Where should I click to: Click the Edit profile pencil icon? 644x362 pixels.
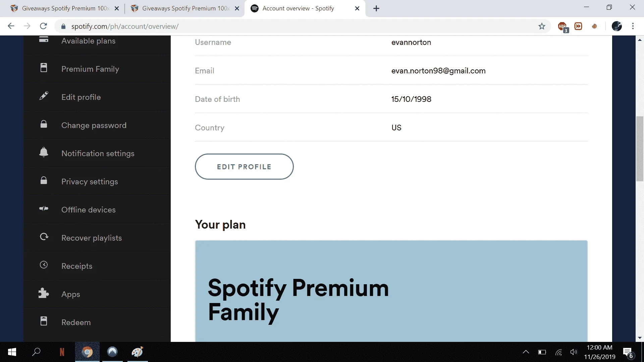tap(44, 96)
